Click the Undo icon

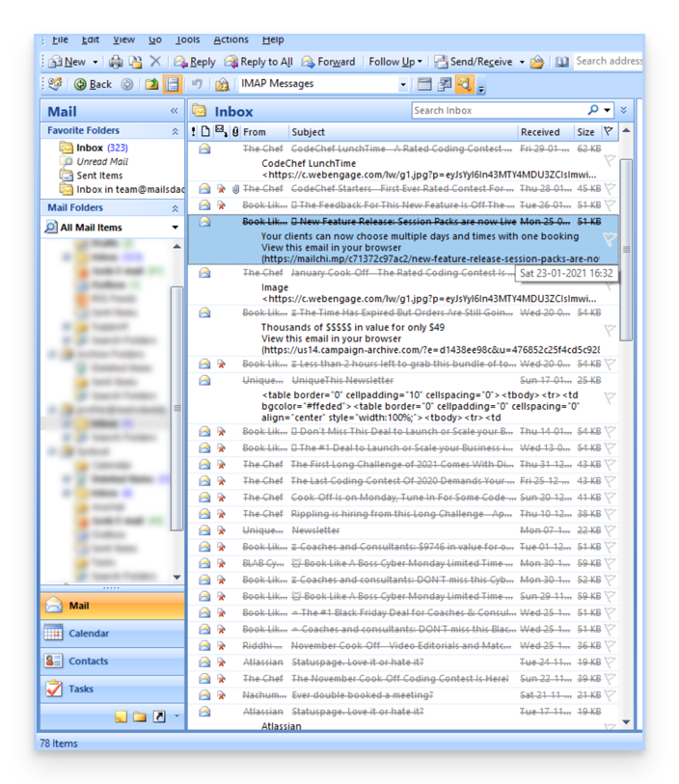pyautogui.click(x=197, y=85)
